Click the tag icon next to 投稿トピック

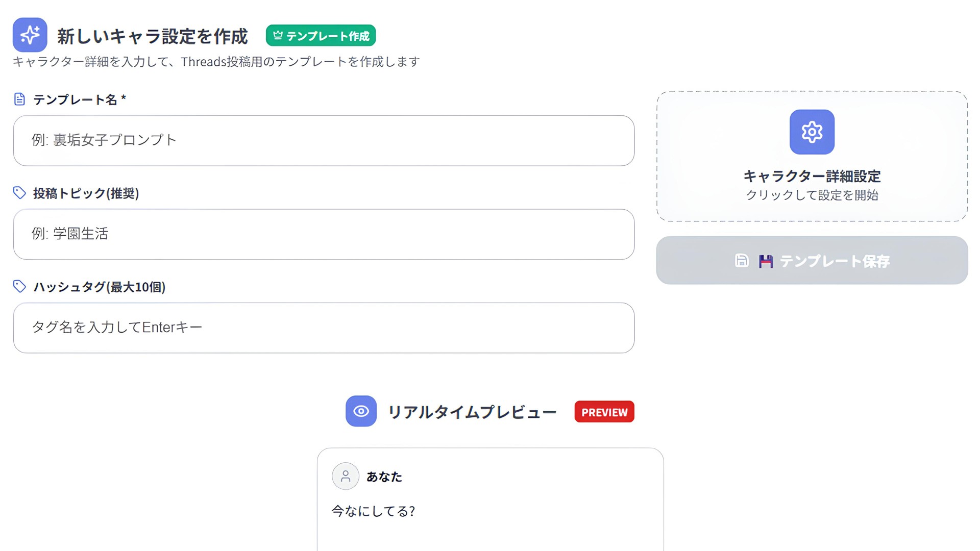pyautogui.click(x=19, y=193)
